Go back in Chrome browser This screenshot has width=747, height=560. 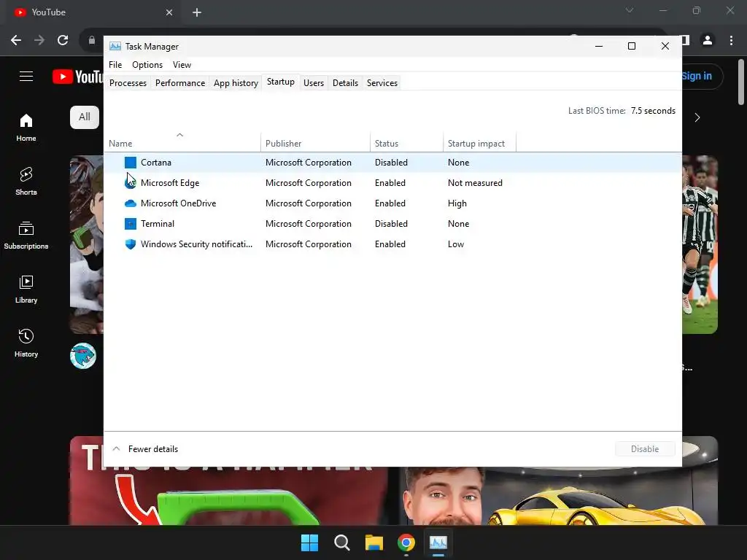click(x=16, y=41)
